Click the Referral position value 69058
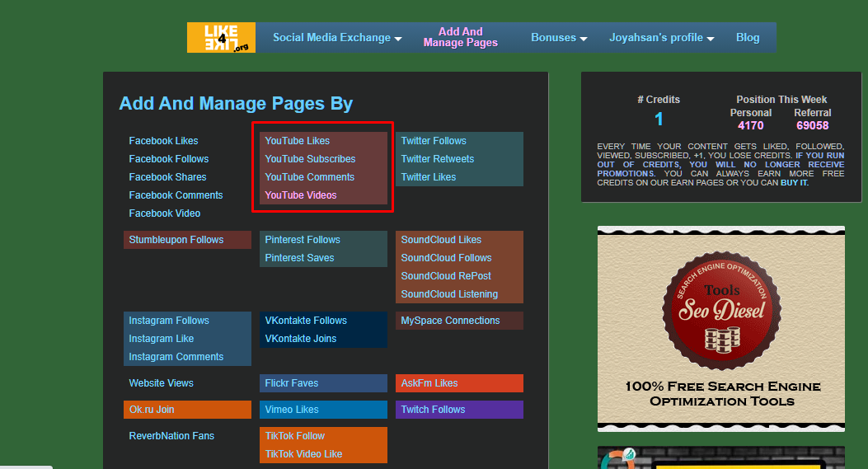The height and width of the screenshot is (469, 868). [812, 125]
